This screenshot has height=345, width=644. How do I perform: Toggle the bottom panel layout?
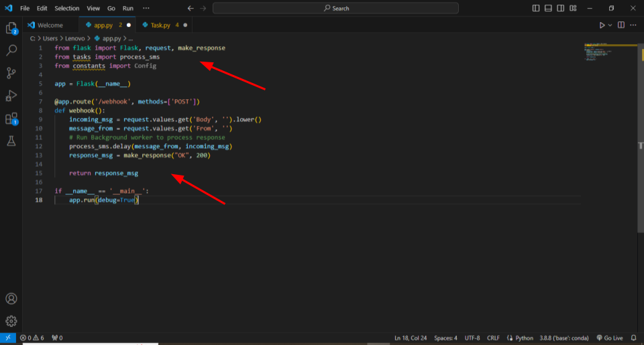548,8
